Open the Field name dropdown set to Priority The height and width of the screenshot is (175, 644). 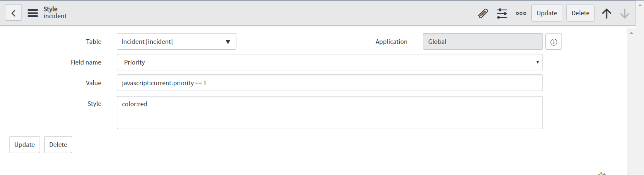click(x=330, y=62)
